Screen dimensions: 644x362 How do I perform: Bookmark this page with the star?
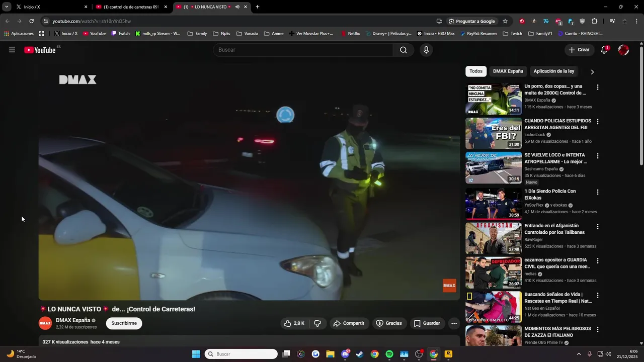click(505, 21)
